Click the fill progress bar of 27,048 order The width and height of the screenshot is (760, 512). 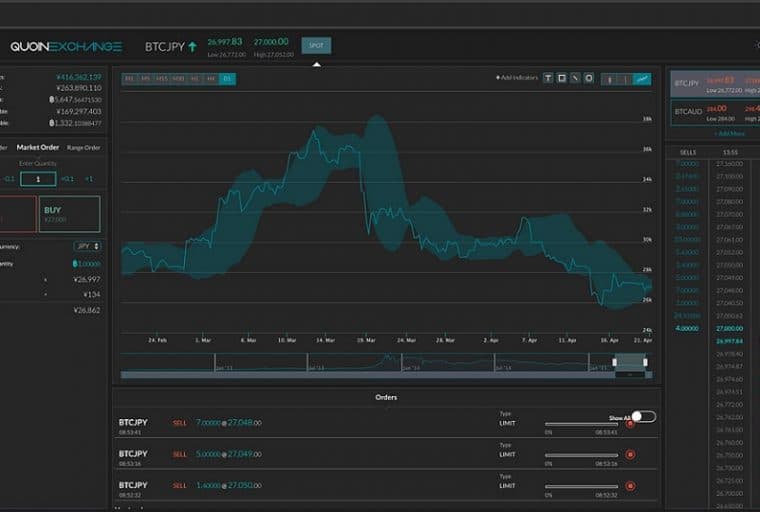point(581,424)
